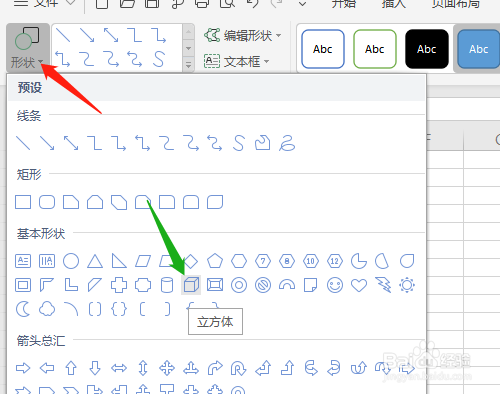Expand the shape gallery with the bottom arrow
The height and width of the screenshot is (394, 500).
pos(188,64)
